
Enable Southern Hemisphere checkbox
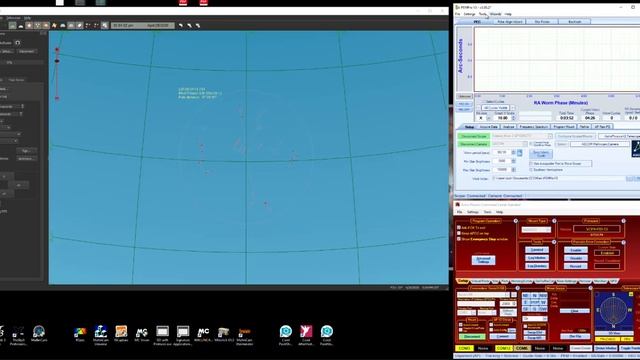(531, 169)
